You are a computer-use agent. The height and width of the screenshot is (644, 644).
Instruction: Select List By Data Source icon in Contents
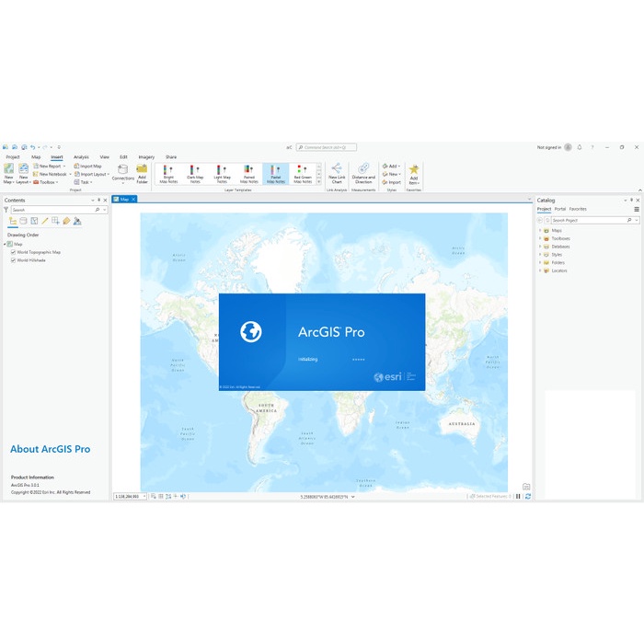23,221
